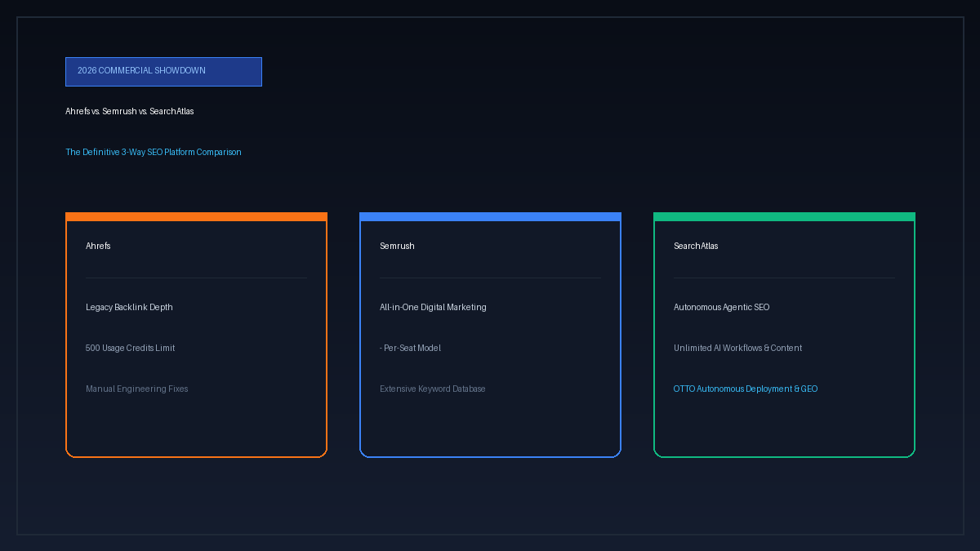Select the Per-Seat Model line
Screen dimensions: 980x551
click(x=410, y=348)
